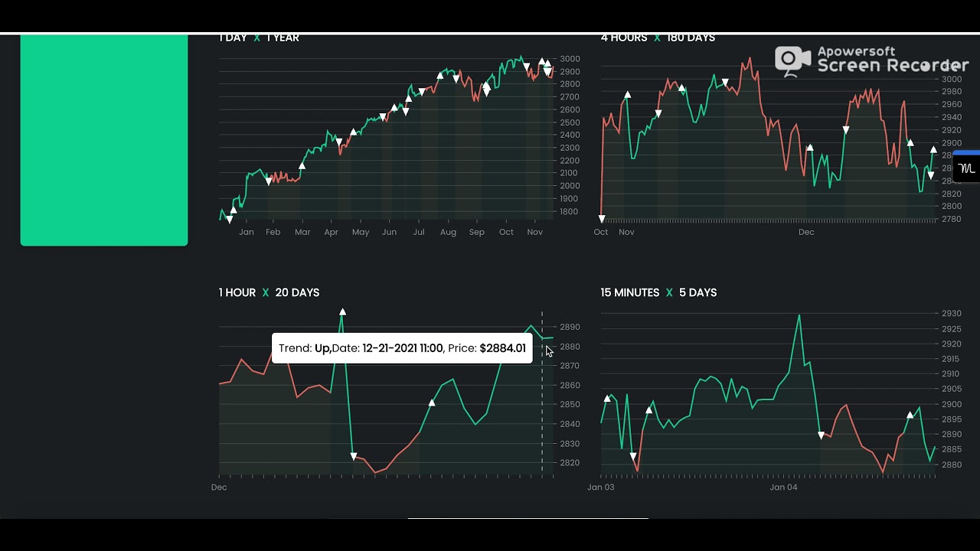Viewport: 980px width, 551px height.
Task: Click the "2820" price label on the 1 Hour chart
Action: [x=570, y=463]
